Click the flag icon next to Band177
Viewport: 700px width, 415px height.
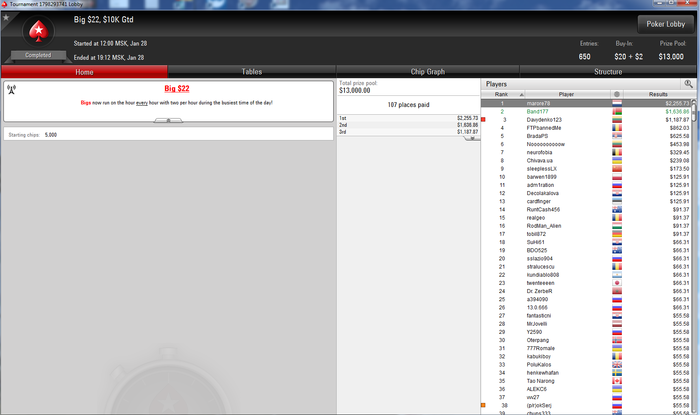click(x=617, y=112)
